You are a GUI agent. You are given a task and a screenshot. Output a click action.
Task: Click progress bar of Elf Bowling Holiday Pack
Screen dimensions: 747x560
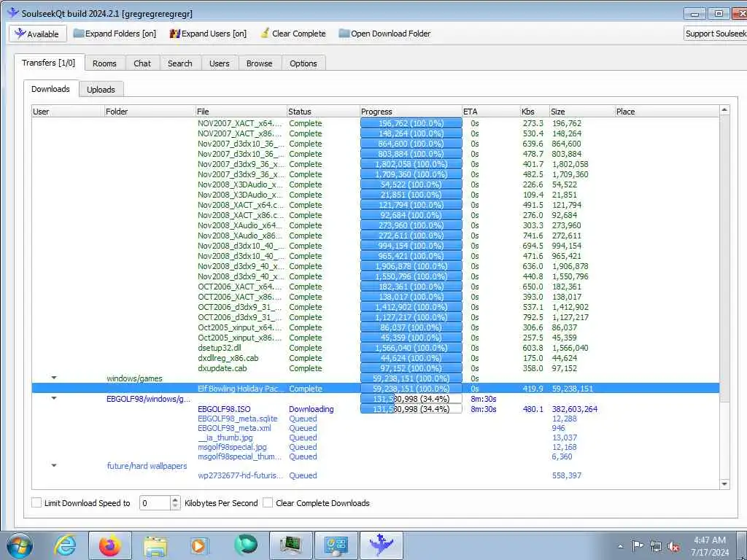pos(411,389)
